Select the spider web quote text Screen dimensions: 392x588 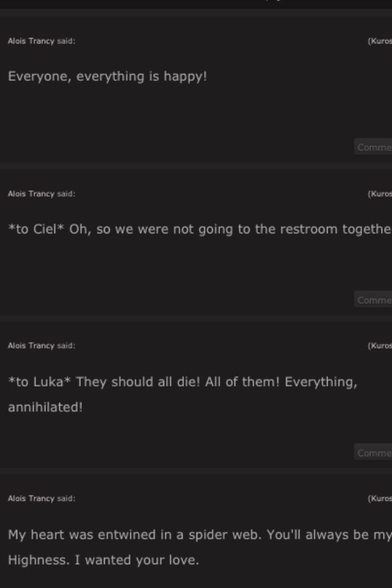click(196, 535)
